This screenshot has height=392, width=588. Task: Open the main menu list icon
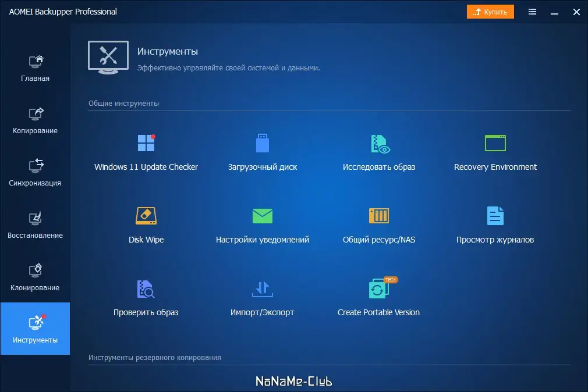click(532, 12)
